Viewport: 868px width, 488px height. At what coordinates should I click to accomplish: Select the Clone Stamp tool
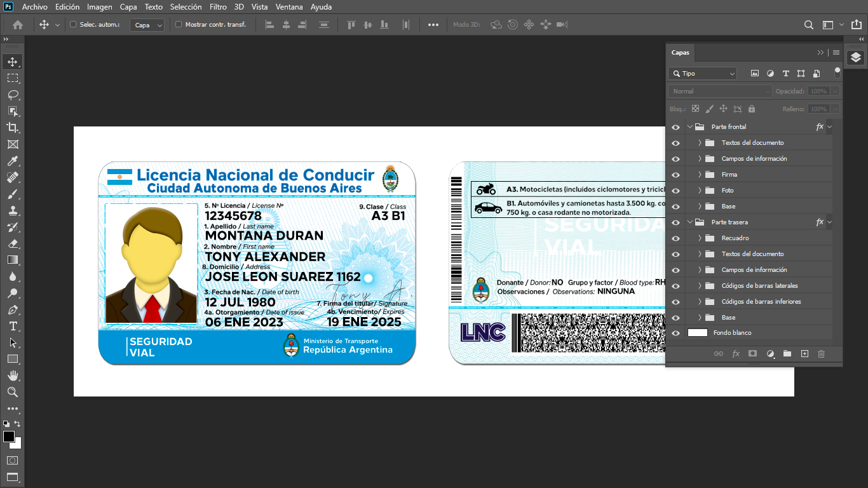(x=13, y=210)
